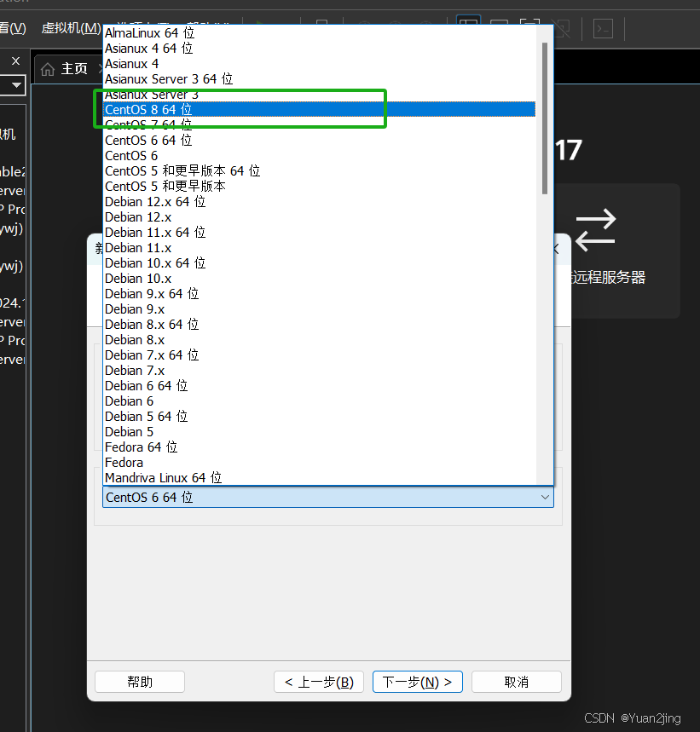Select AlmaLinux 64 位 from the list

click(320, 33)
